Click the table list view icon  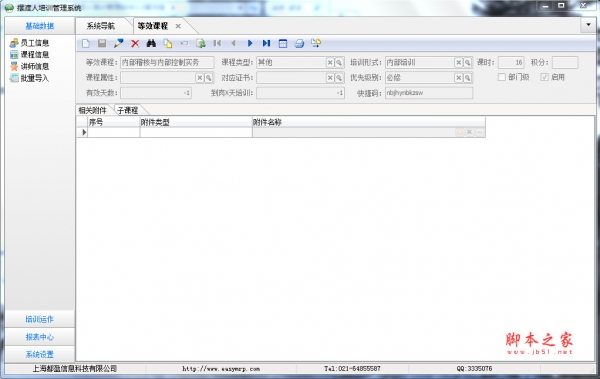[x=283, y=43]
